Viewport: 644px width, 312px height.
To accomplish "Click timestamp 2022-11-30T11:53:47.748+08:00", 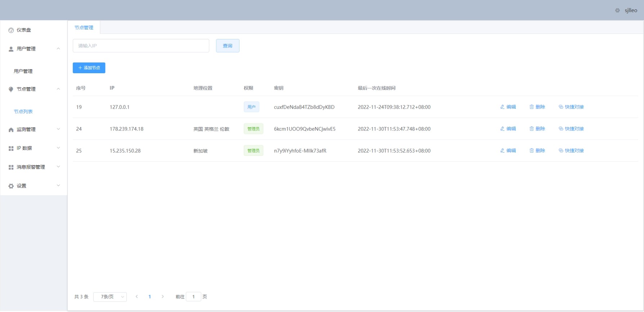I will click(394, 129).
